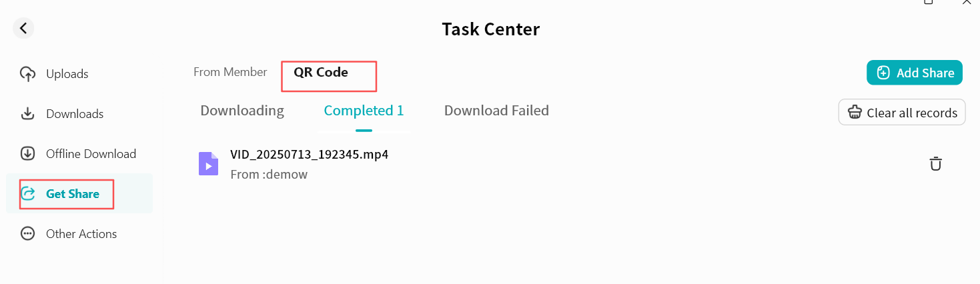
Task: Select the QR Code tab
Action: tap(321, 72)
